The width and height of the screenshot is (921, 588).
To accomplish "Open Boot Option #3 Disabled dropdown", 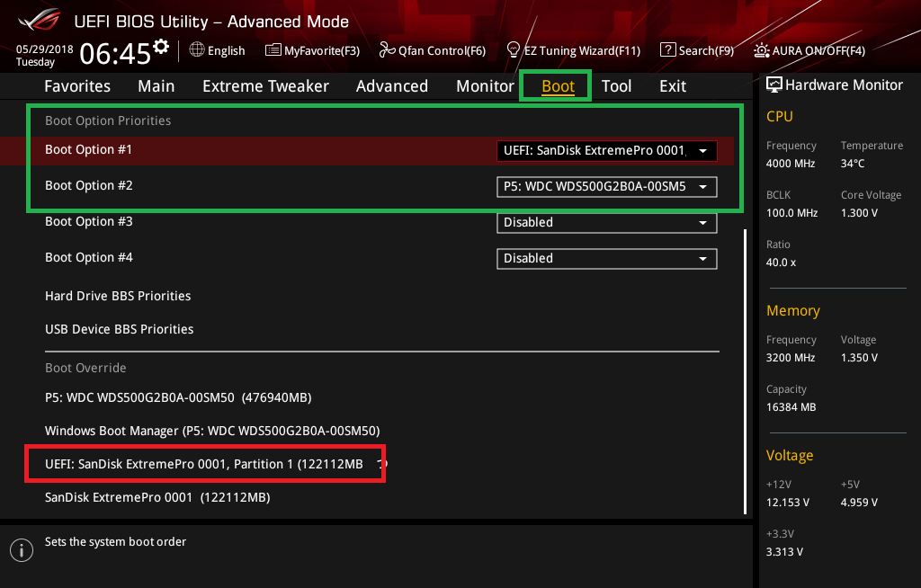I will tap(607, 223).
